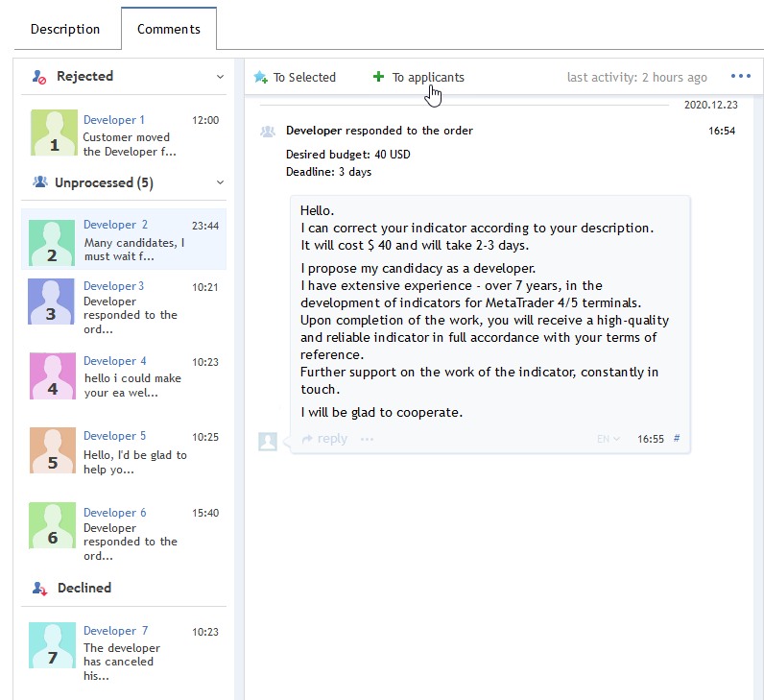Select the Comments tab
Image resolution: width=764 pixels, height=700 pixels.
coord(169,29)
